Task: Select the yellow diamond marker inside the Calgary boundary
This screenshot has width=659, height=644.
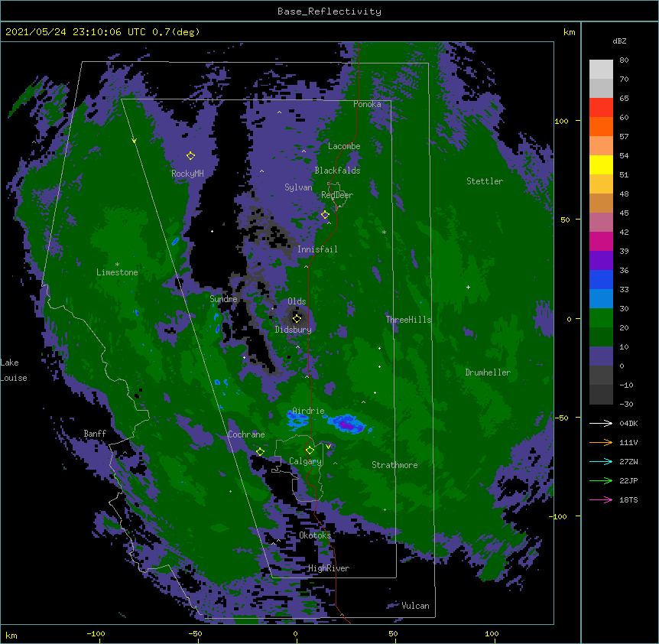Action: click(310, 450)
